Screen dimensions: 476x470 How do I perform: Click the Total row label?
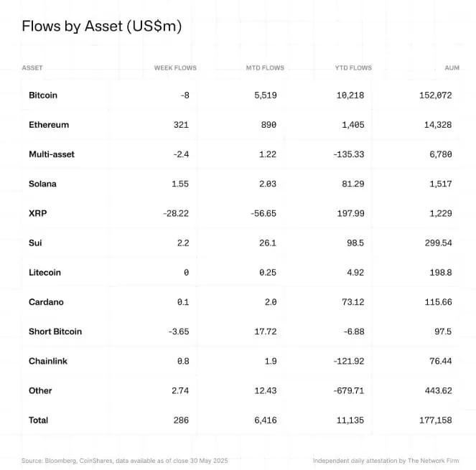coord(38,420)
